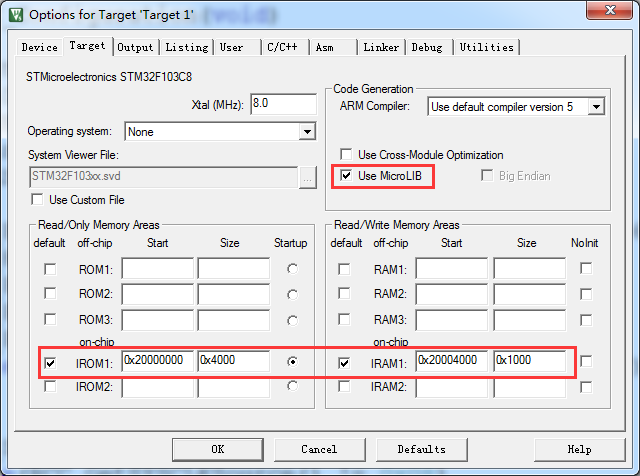The width and height of the screenshot is (640, 476).
Task: Enable NoInit for RAM3
Action: 586,320
